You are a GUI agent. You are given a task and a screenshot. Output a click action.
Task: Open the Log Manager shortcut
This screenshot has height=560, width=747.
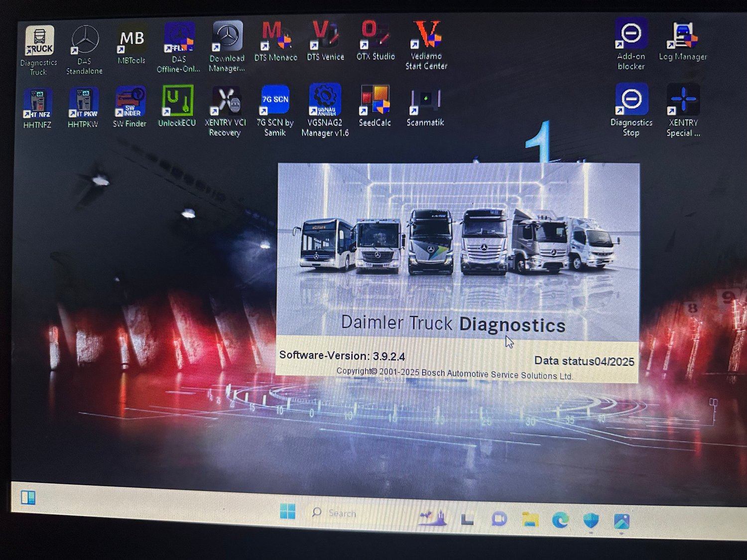pyautogui.click(x=683, y=41)
